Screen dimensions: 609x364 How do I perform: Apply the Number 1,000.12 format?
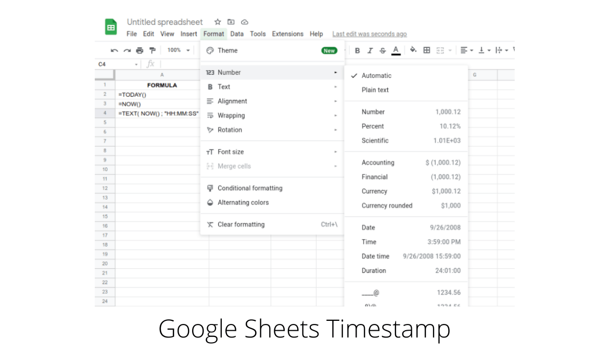(406, 112)
